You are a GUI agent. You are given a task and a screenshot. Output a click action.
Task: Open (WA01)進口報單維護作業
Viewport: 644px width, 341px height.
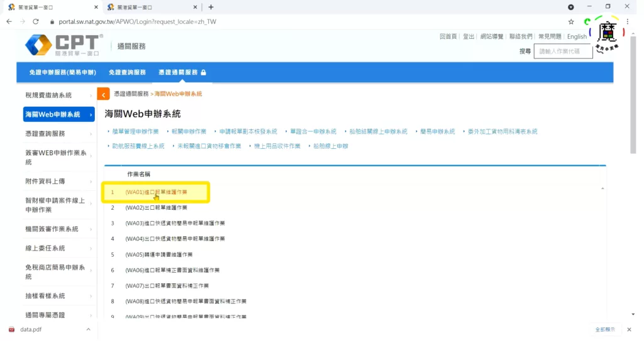tap(156, 192)
